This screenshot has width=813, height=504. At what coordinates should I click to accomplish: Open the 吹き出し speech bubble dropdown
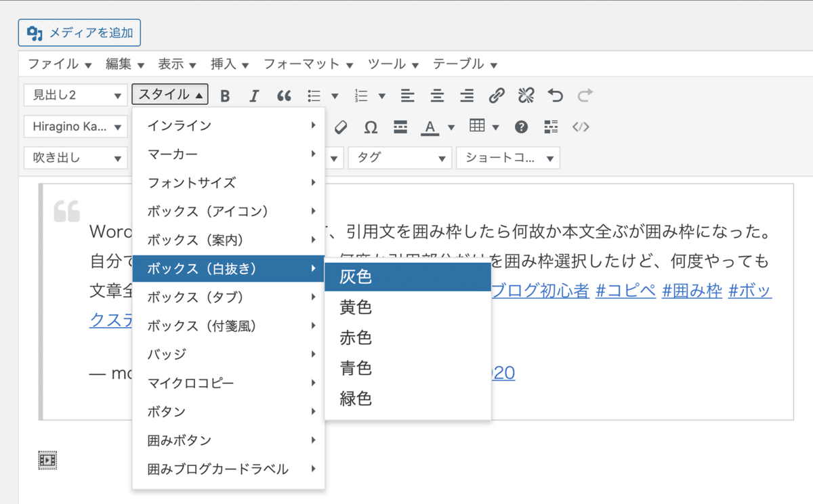pos(75,158)
